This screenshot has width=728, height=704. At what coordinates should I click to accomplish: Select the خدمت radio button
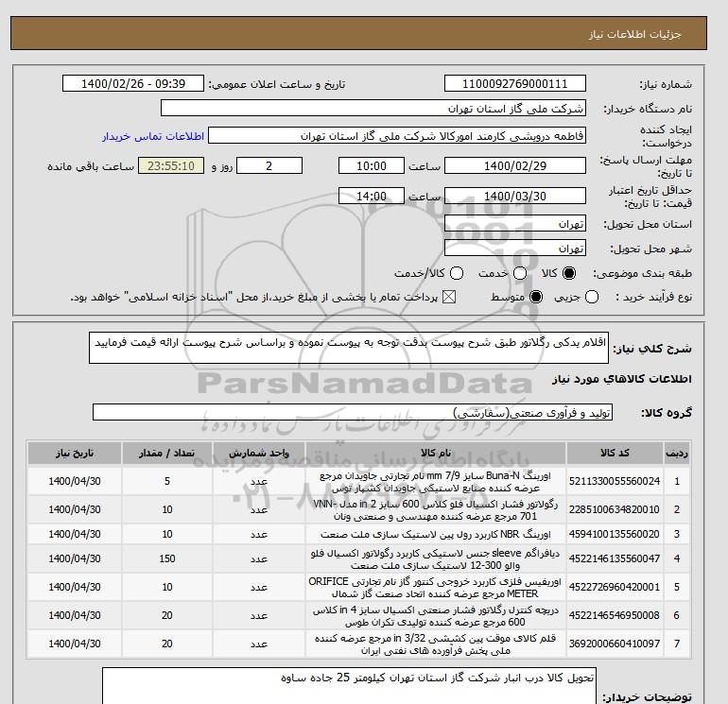pos(520,273)
